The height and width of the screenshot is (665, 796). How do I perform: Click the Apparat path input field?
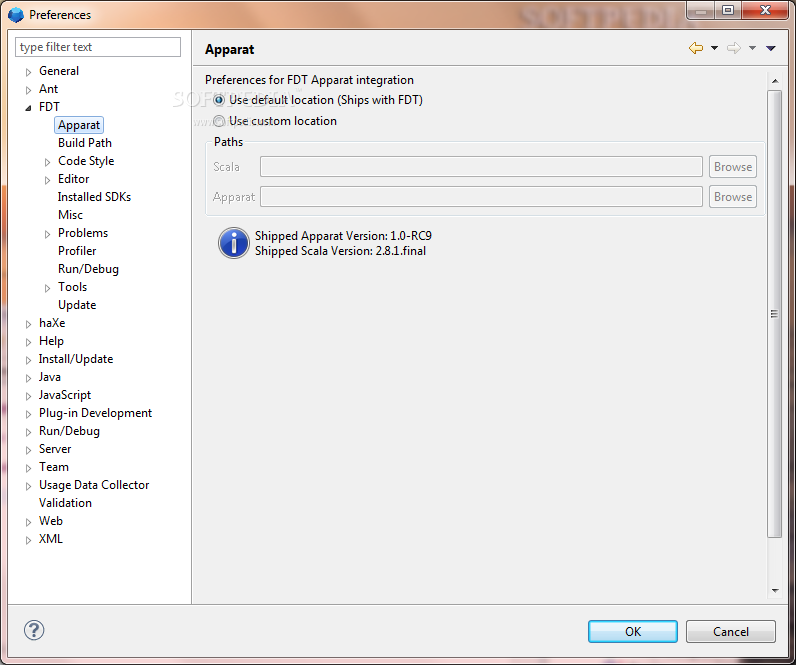coord(481,196)
